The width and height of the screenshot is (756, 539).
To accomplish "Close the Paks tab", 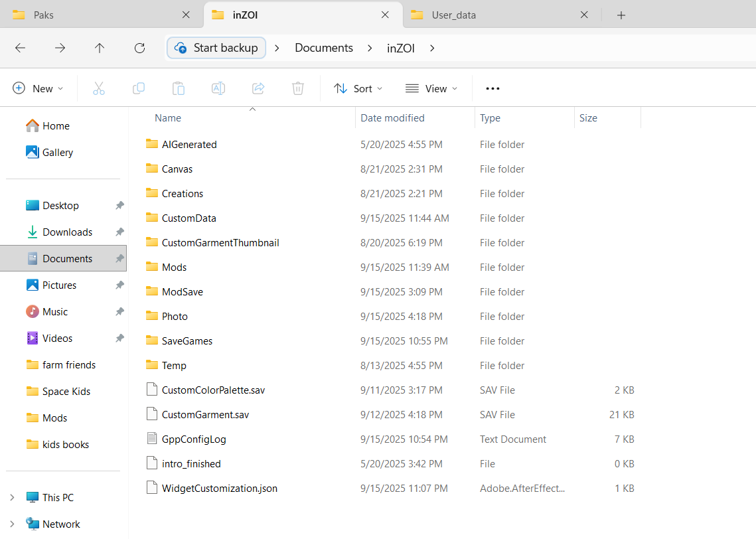I will point(186,15).
